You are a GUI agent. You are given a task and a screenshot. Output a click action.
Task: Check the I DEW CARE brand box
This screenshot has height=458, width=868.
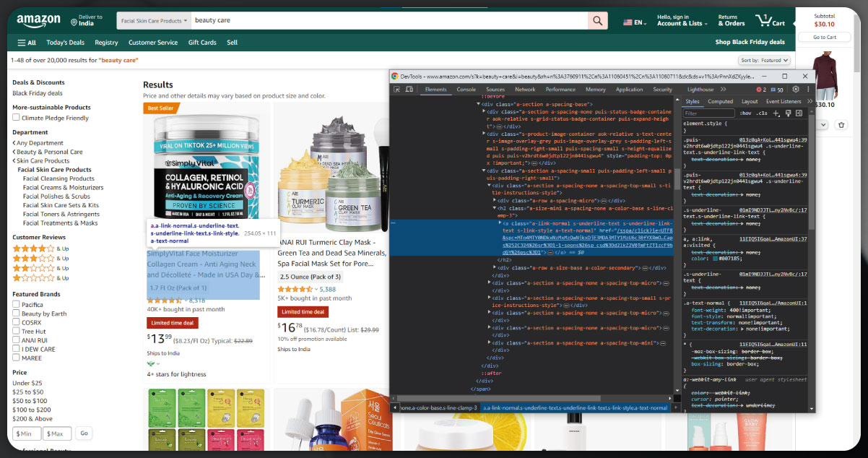[x=16, y=349]
